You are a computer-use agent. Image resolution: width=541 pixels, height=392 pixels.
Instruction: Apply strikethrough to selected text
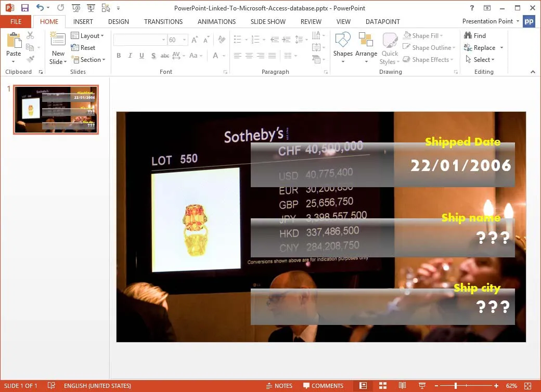pyautogui.click(x=164, y=55)
